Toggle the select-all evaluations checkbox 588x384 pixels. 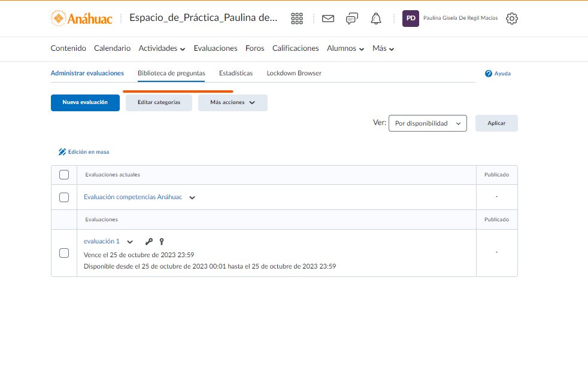pos(64,175)
